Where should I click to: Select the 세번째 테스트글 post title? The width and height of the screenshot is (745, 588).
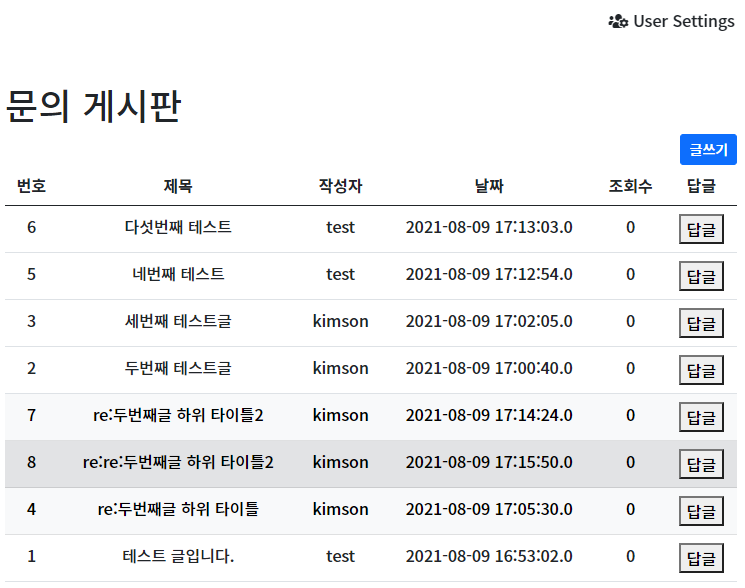pyautogui.click(x=178, y=321)
